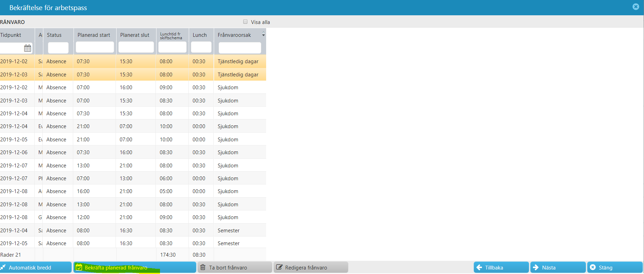Click the pencil icon for Redigera frånvaro
The image size is (644, 274).
tap(279, 267)
